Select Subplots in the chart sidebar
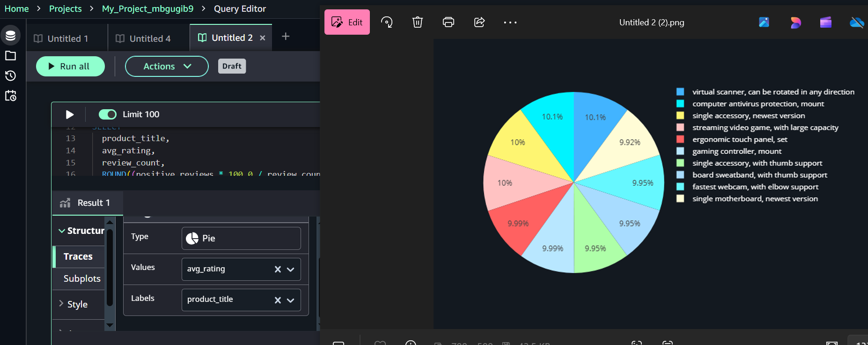 pyautogui.click(x=82, y=278)
